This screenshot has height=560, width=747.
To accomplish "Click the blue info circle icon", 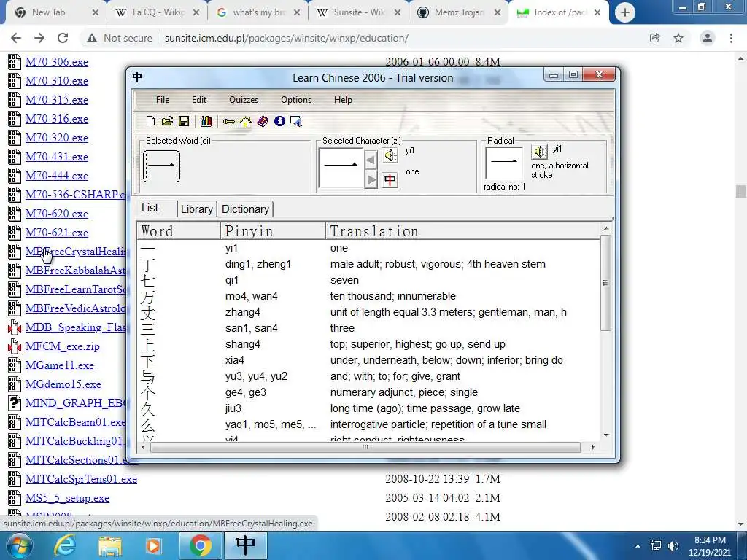I will click(x=279, y=121).
